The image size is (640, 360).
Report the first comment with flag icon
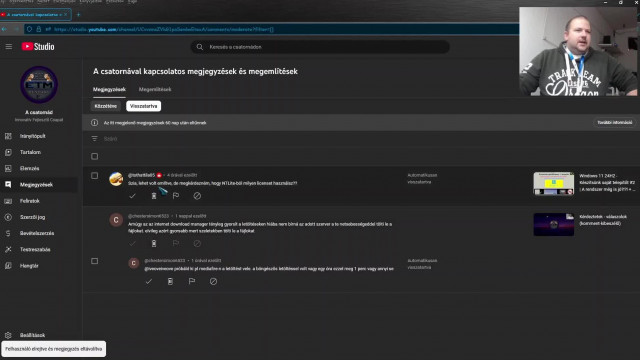click(x=176, y=196)
